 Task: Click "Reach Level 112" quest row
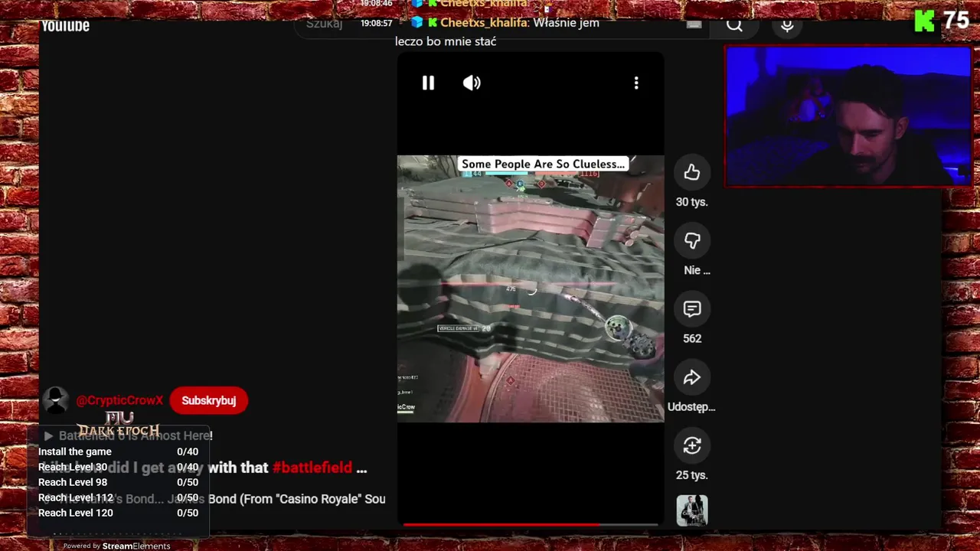118,497
